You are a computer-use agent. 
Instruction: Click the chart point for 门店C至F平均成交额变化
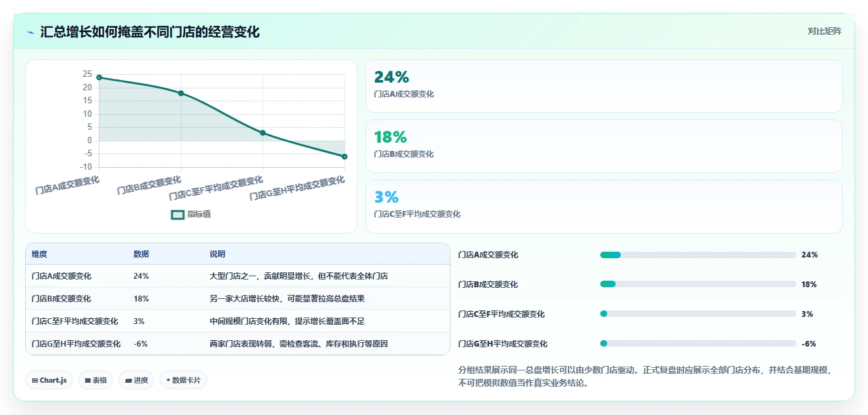click(x=263, y=133)
